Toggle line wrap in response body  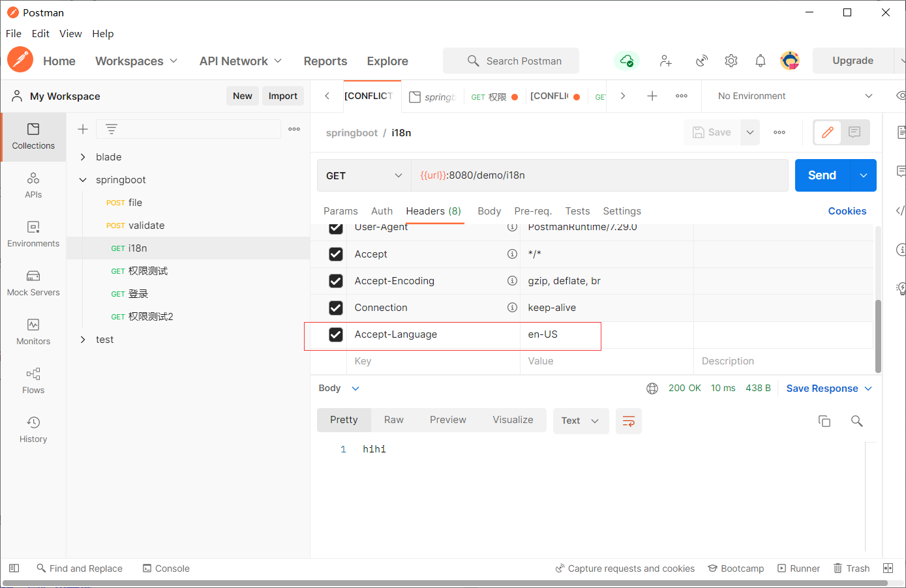[x=629, y=421]
